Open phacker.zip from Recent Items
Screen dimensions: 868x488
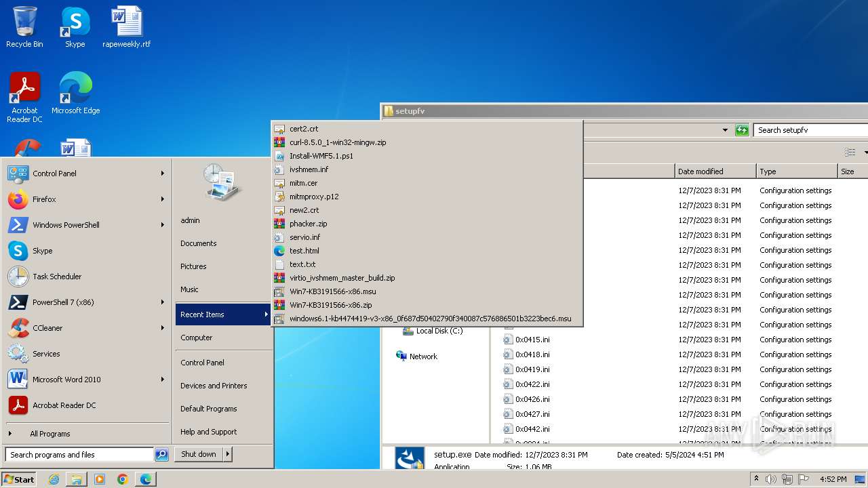click(x=427, y=224)
